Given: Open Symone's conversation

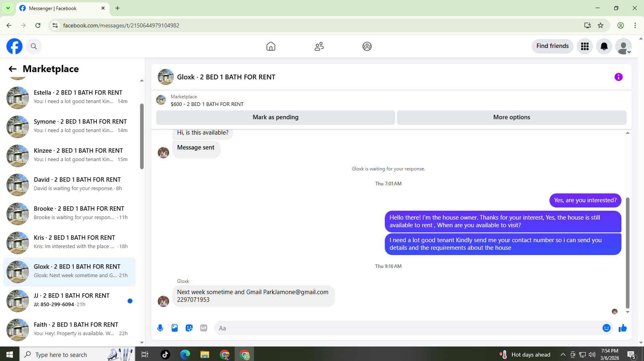Looking at the screenshot, I should [69, 127].
